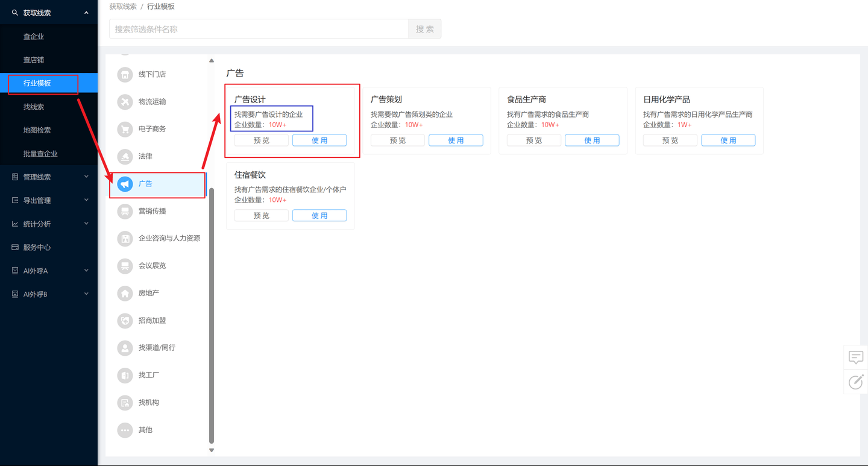Expand the 管理线索 sidebar menu
Viewport: 868px width, 466px height.
(48, 177)
